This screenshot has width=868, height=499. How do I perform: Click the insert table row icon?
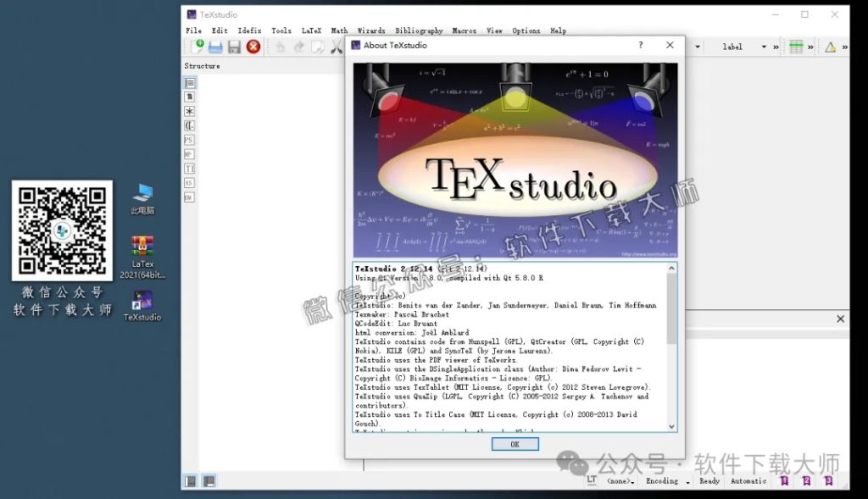pyautogui.click(x=796, y=47)
